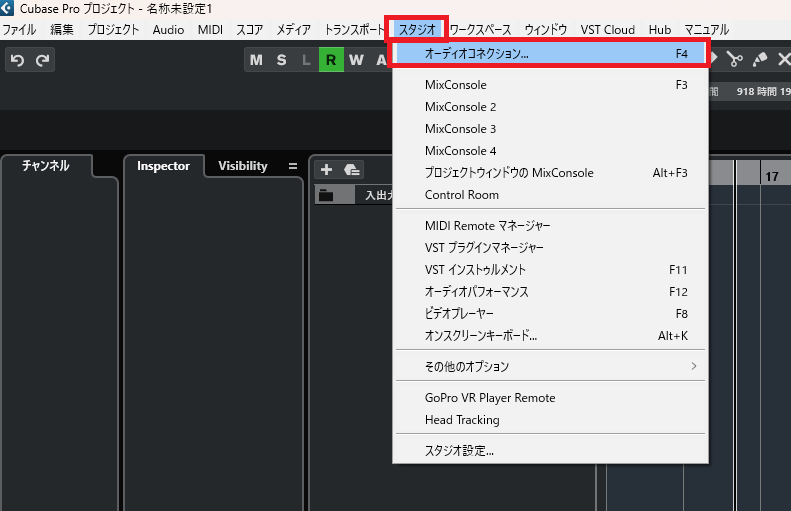Choose MixConsole 3 entry

click(550, 129)
